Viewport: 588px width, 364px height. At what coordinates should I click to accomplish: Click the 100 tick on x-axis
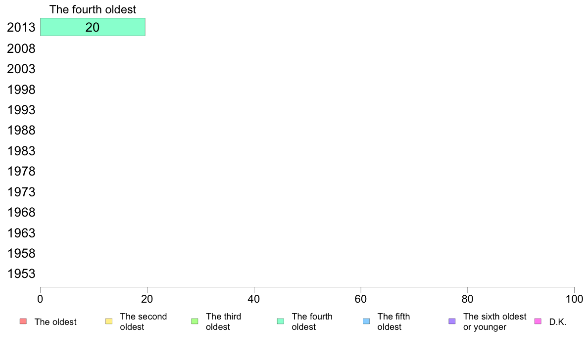click(x=574, y=299)
